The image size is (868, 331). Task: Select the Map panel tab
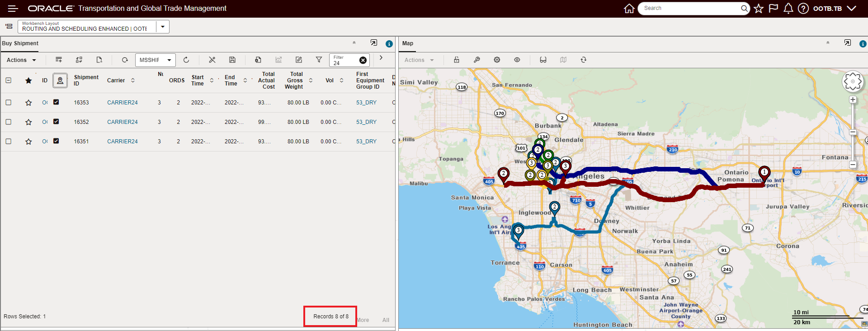pos(408,43)
